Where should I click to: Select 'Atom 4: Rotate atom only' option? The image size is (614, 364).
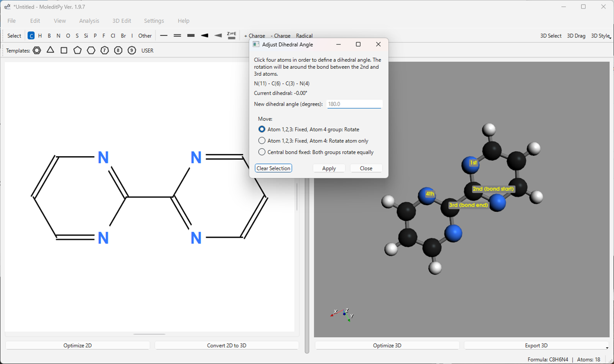coord(262,141)
